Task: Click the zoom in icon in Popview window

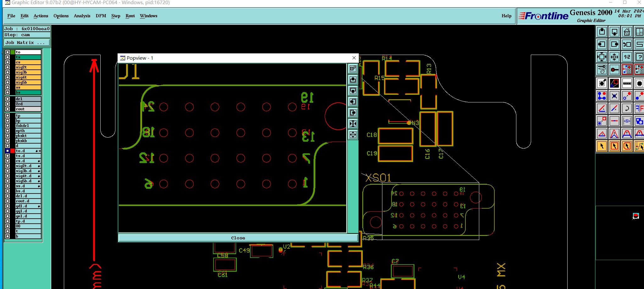Action: (x=353, y=123)
